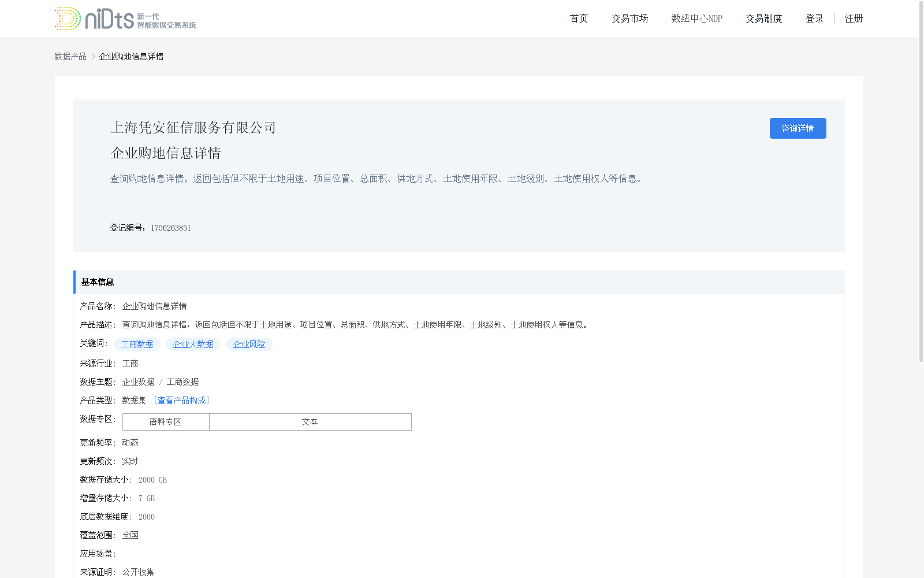The image size is (924, 578).
Task: Click registration number 1756263851
Action: tap(171, 228)
